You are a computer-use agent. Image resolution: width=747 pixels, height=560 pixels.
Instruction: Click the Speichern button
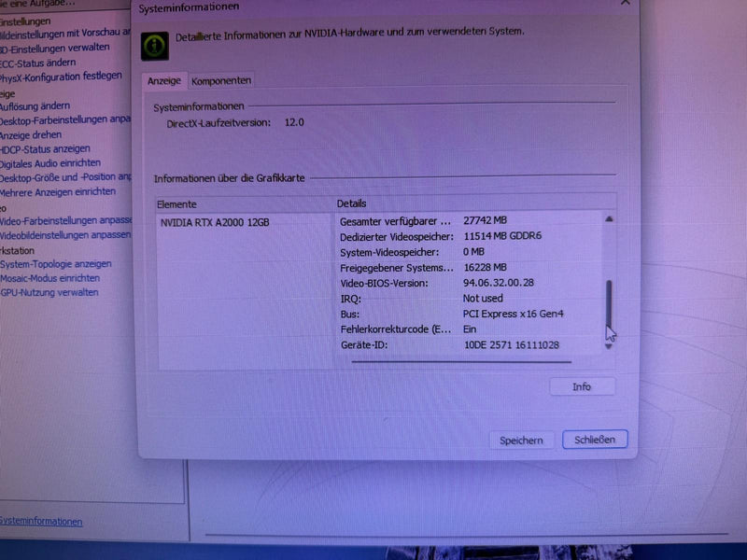point(521,441)
